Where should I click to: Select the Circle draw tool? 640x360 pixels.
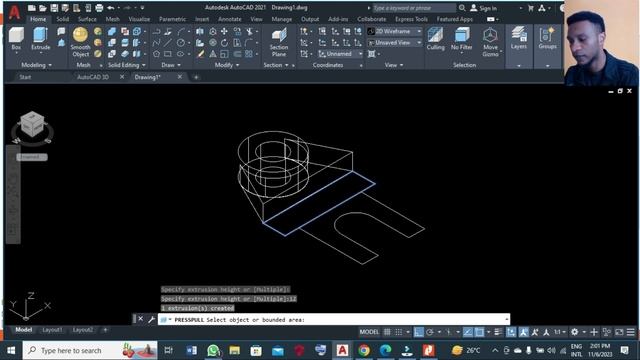coord(180,42)
